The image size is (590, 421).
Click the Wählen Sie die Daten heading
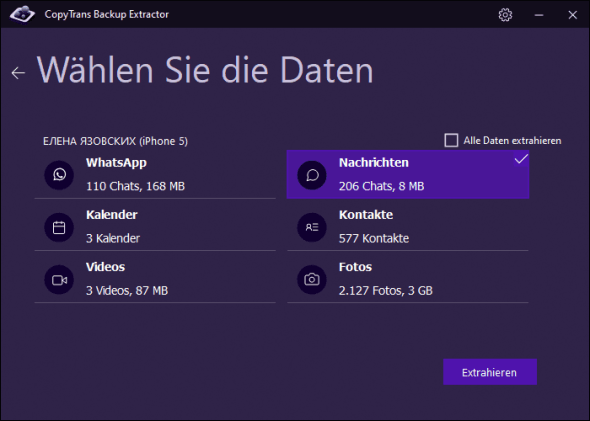pyautogui.click(x=205, y=70)
